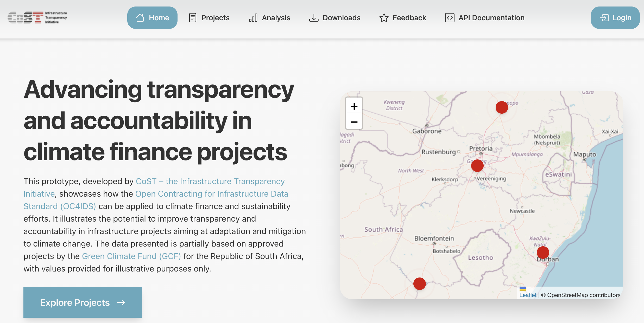
Task: Click the Advancing transparency headline
Action: click(159, 120)
